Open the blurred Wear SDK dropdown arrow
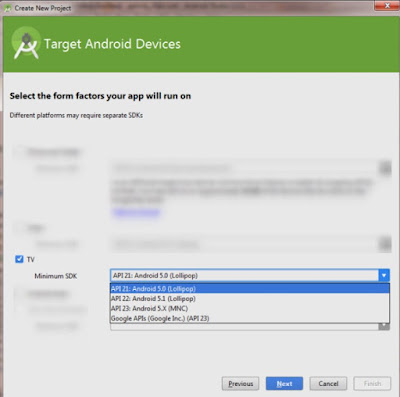Screen dimensions: 400x397 pyautogui.click(x=385, y=244)
